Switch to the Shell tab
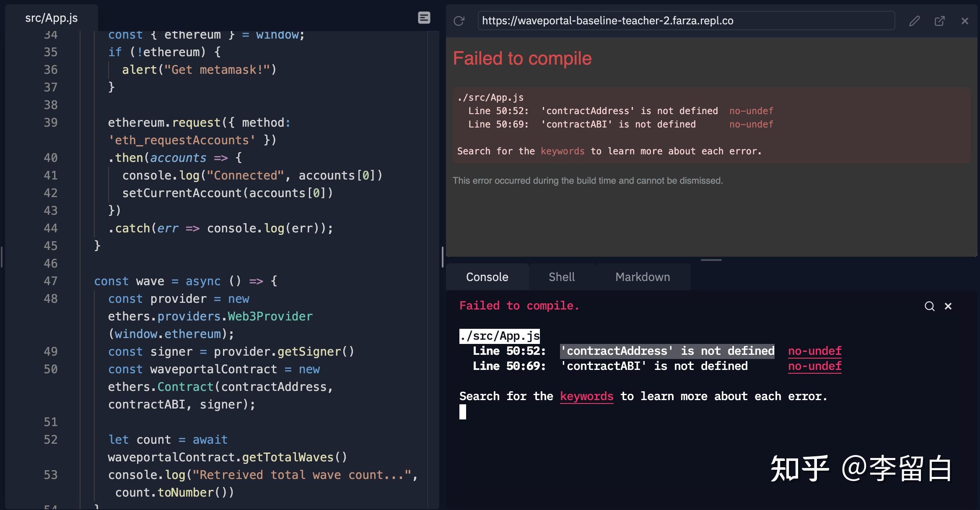This screenshot has height=510, width=980. (562, 277)
